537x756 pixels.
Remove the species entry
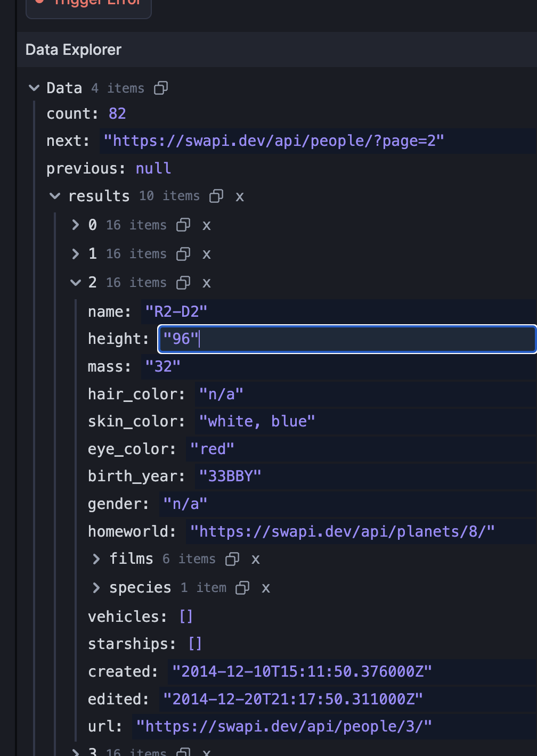point(266,588)
